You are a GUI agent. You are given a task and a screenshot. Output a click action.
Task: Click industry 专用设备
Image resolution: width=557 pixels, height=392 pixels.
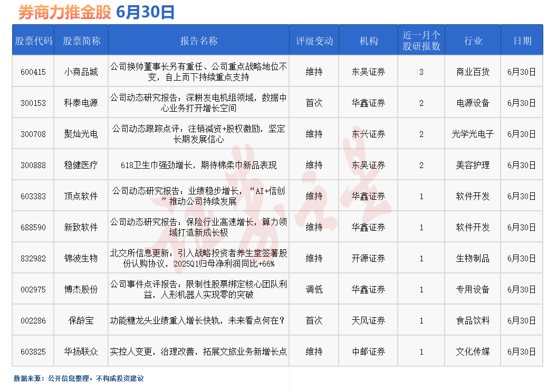pos(473,289)
